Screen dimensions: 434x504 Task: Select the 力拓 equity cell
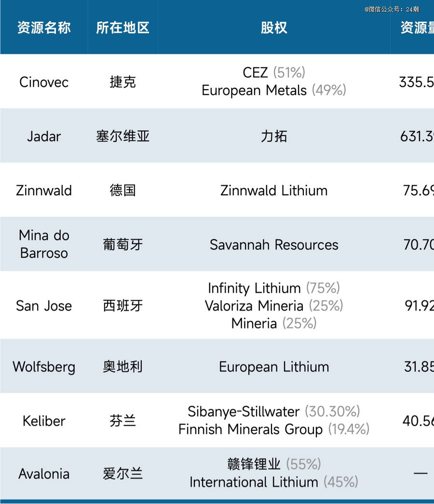point(274,136)
